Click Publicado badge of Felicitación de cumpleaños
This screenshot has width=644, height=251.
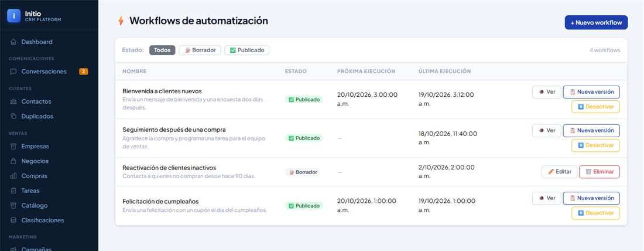(304, 206)
